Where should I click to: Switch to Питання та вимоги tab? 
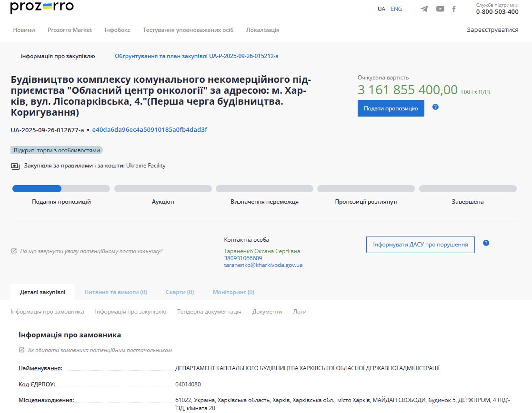[x=116, y=292]
